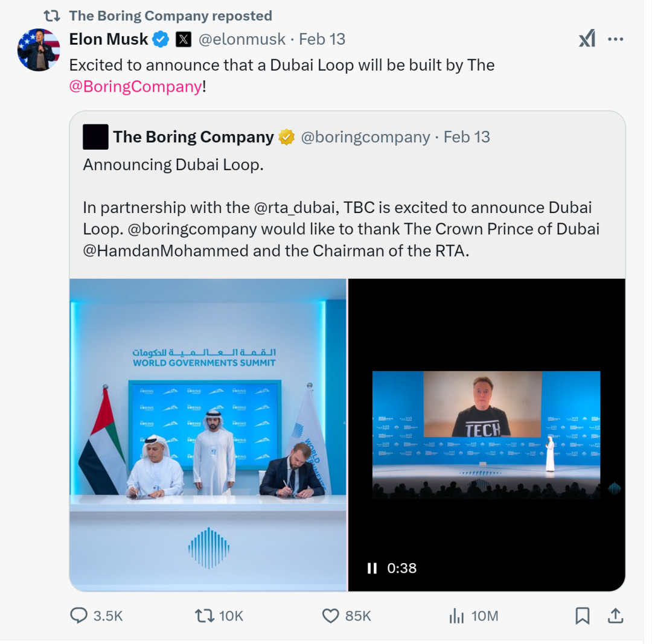
Task: Click the pink @BoringCompany mention link
Action: pos(136,86)
